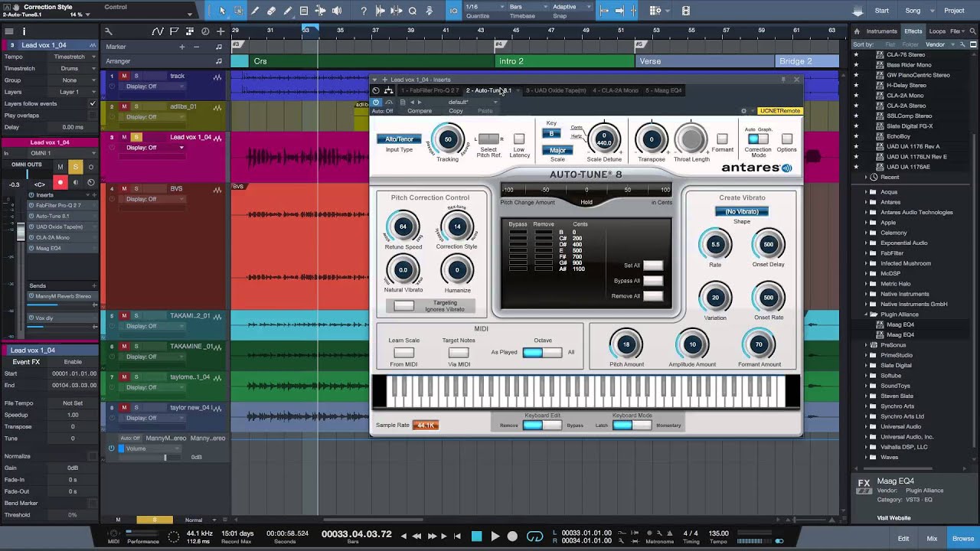
Task: Open the default preset dropdown
Action: click(x=473, y=102)
